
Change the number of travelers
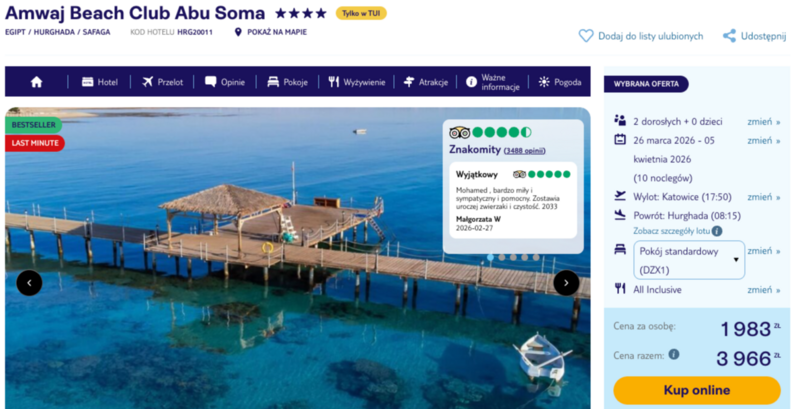click(764, 122)
